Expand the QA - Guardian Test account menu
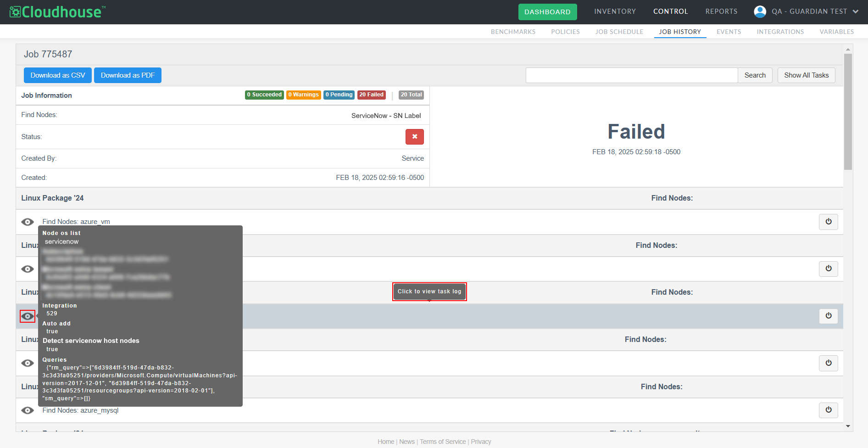 814,11
